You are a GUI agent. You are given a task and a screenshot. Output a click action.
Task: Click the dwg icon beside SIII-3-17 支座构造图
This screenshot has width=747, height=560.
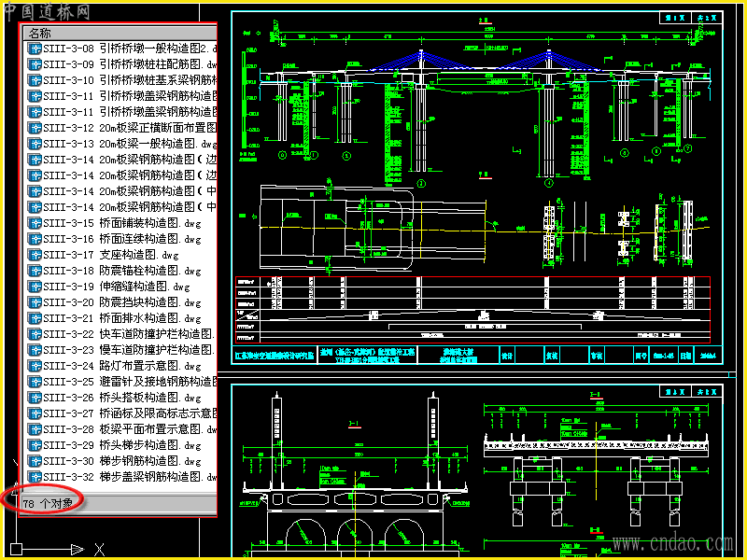pos(35,255)
